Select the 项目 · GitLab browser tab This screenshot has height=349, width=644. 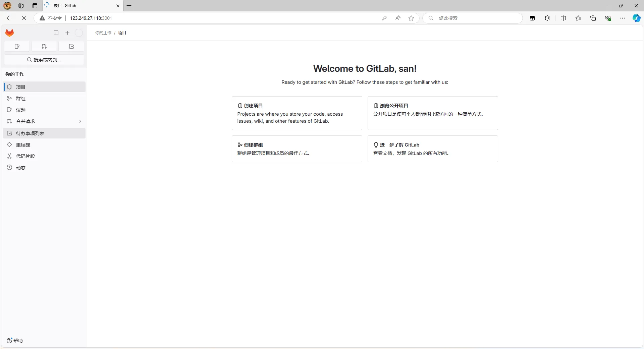[83, 6]
